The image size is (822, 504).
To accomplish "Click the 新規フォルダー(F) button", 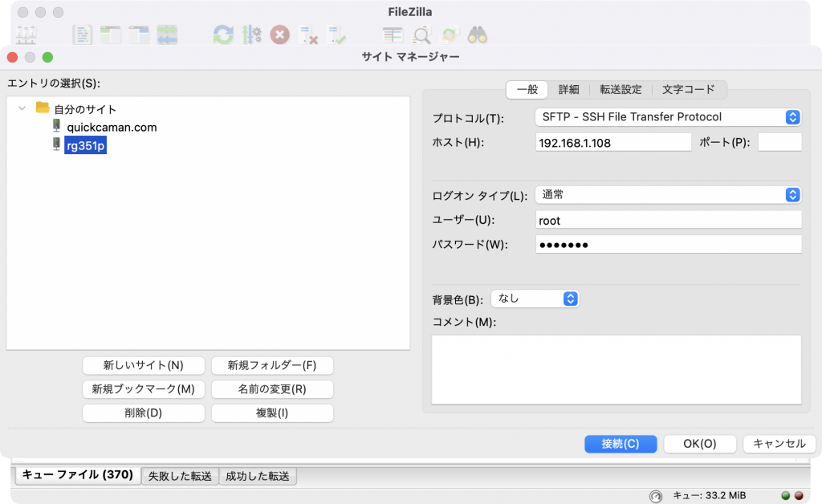I will click(x=272, y=365).
